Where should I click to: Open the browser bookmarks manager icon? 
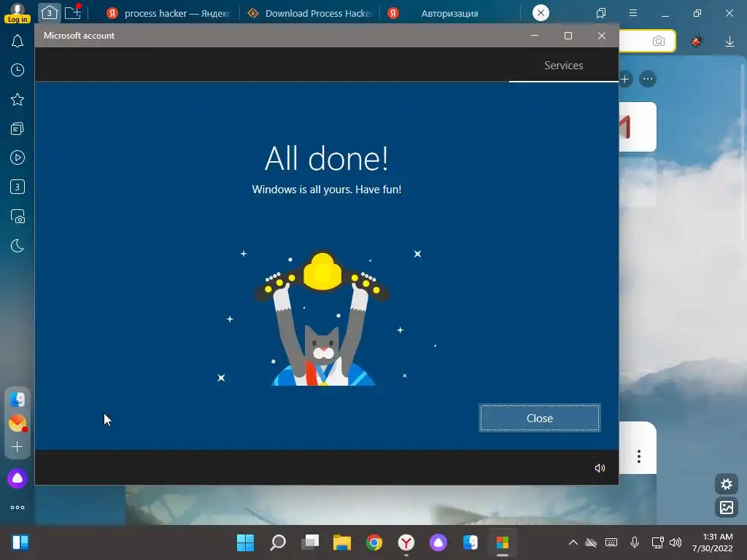pyautogui.click(x=601, y=13)
